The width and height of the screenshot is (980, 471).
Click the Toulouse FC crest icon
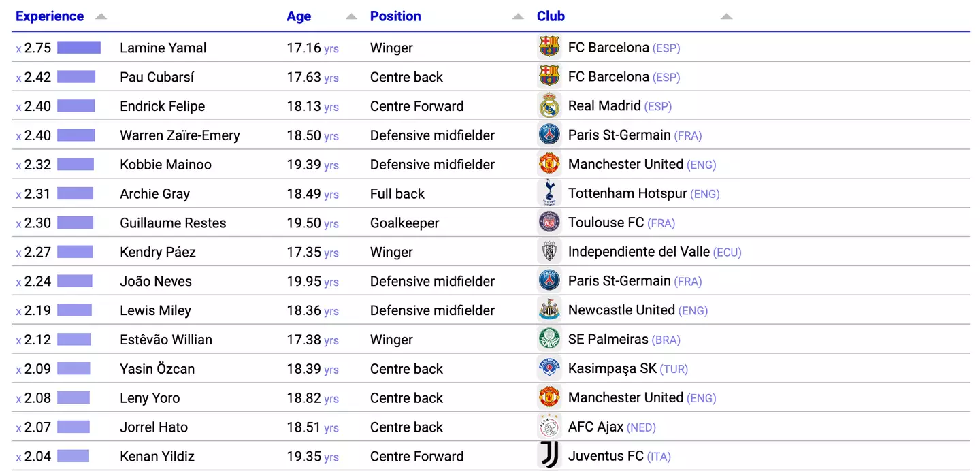549,223
